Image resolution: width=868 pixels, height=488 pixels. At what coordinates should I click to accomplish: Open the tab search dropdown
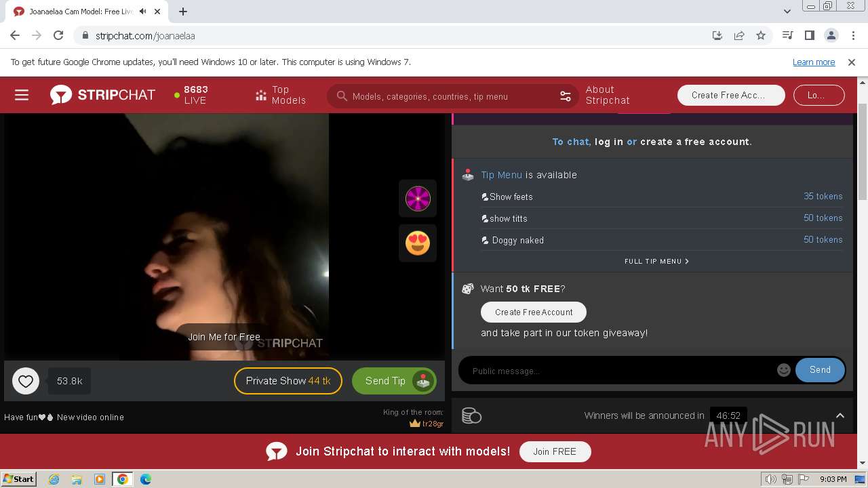[787, 12]
